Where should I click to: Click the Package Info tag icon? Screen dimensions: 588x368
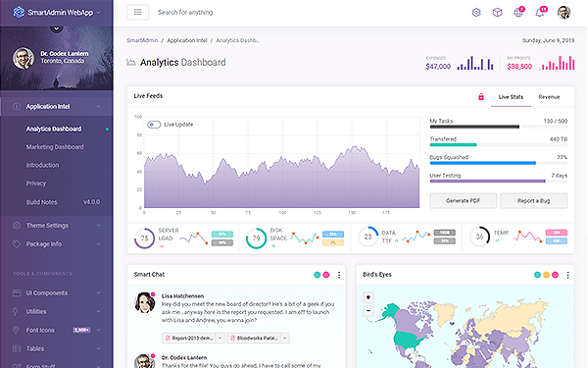[17, 244]
